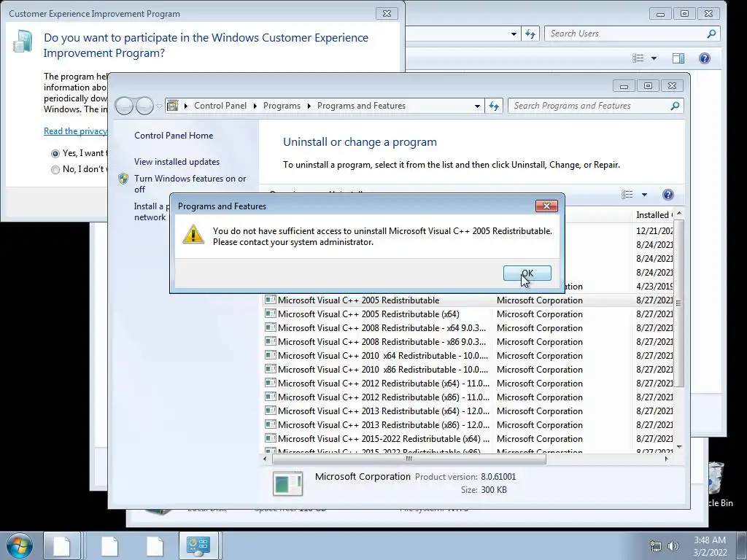Screen dimensions: 747x560
Task: Click the first blank document taskbar button
Action: 62,545
